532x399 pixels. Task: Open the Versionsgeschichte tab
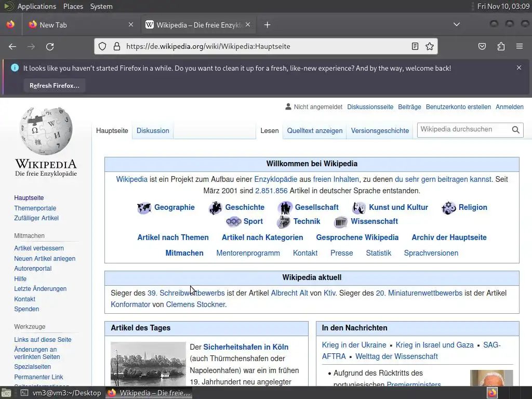380,130
